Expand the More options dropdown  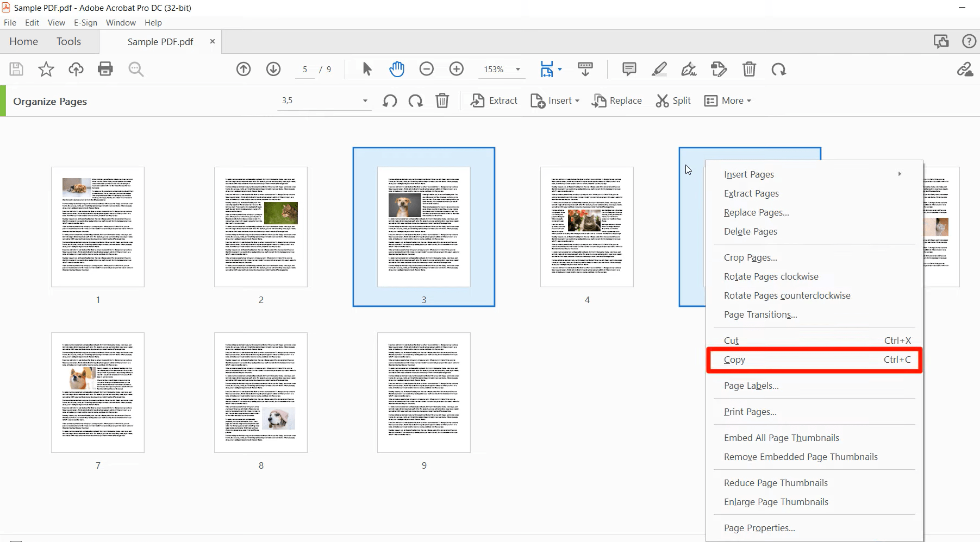coord(727,100)
